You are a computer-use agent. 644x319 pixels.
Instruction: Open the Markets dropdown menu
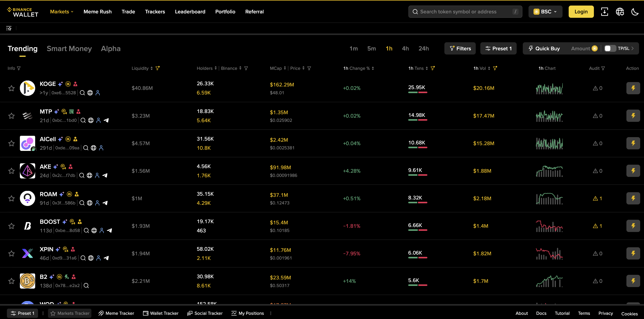point(62,11)
